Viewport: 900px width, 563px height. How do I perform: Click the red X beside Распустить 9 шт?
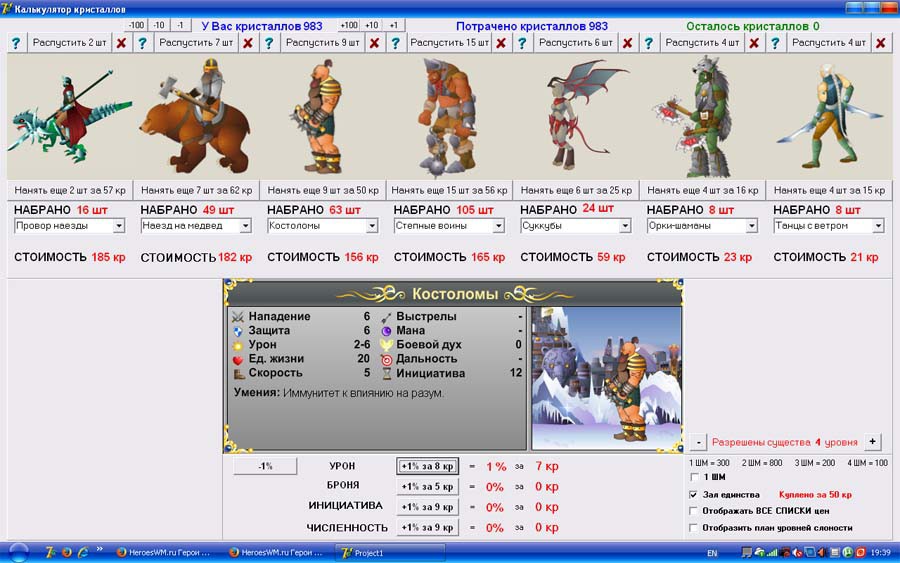374,43
